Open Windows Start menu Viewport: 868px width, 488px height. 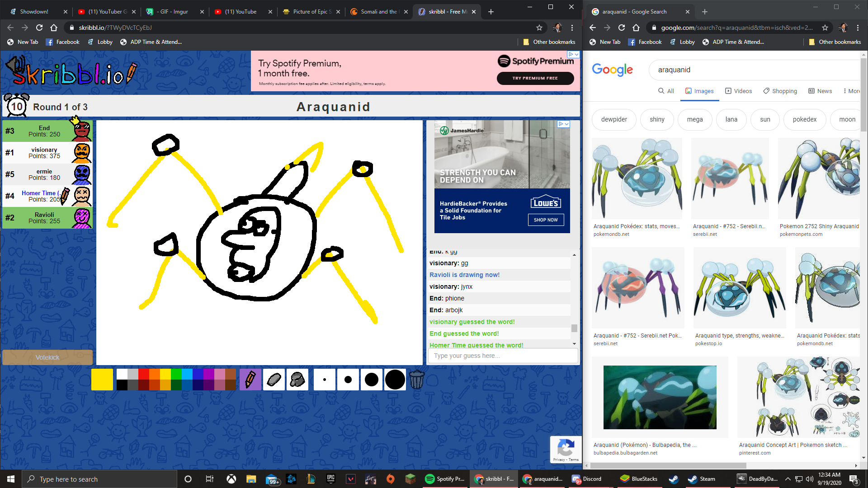(x=11, y=479)
